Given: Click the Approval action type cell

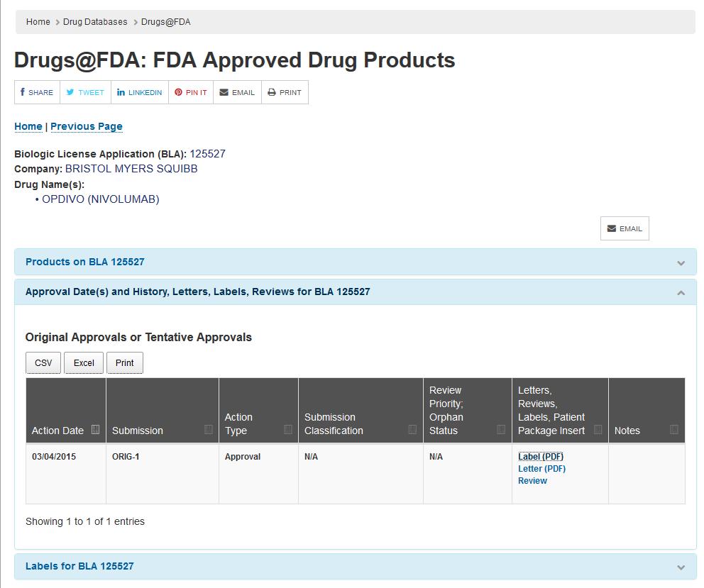Looking at the screenshot, I should pyautogui.click(x=258, y=474).
